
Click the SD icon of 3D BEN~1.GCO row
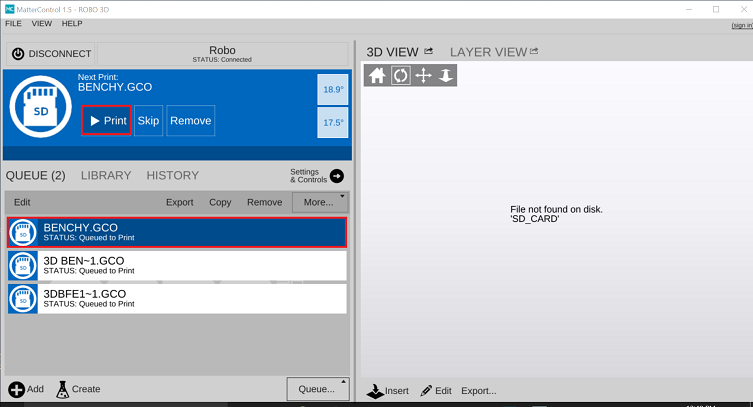click(23, 266)
